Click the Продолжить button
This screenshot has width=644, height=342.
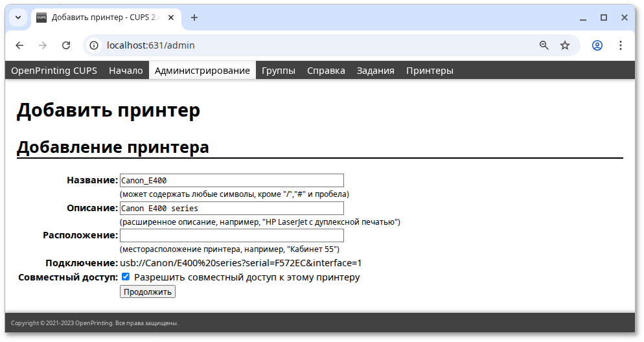(x=148, y=291)
